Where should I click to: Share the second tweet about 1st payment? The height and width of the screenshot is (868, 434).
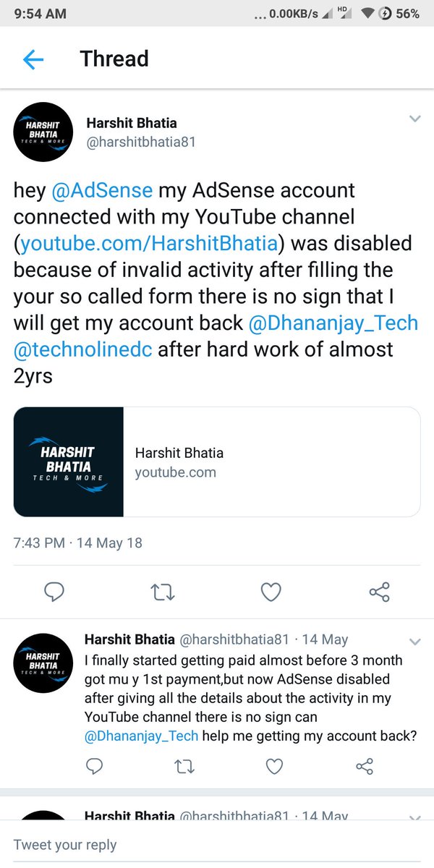[365, 765]
